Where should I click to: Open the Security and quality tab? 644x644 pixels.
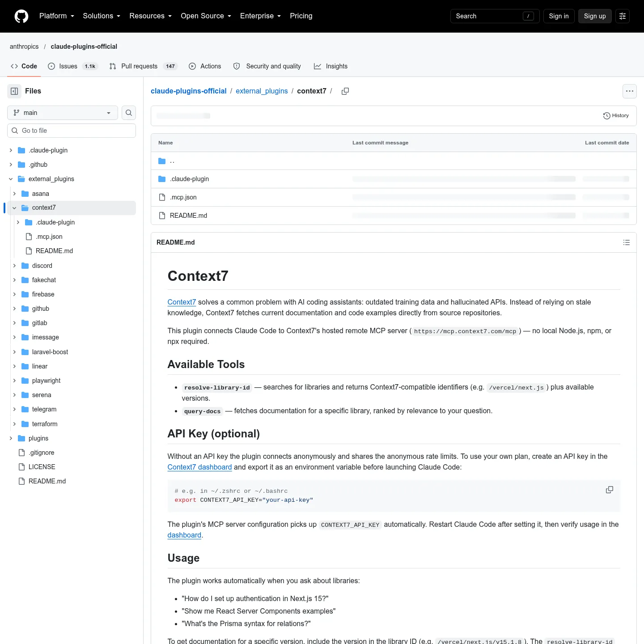[x=267, y=66]
